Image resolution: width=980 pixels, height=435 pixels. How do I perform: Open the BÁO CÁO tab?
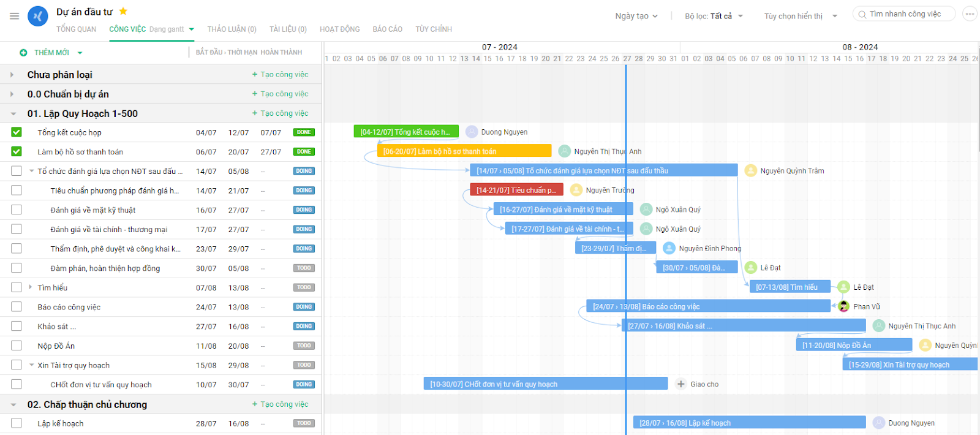388,29
